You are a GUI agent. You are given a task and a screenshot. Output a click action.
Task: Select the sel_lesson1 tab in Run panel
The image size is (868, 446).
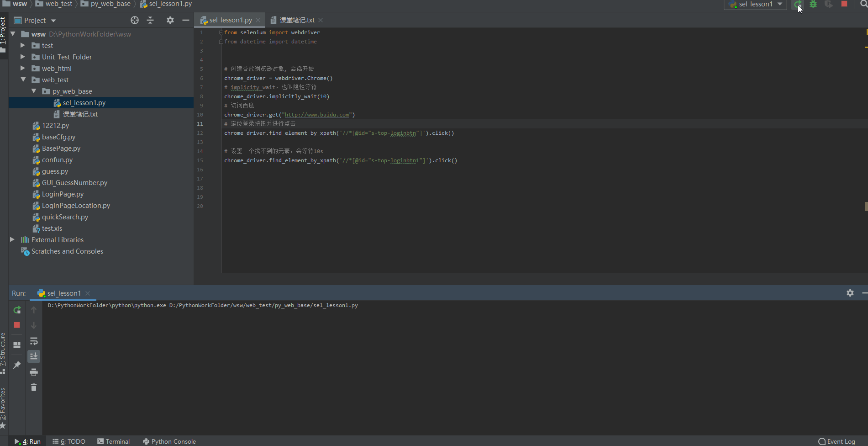pyautogui.click(x=63, y=293)
